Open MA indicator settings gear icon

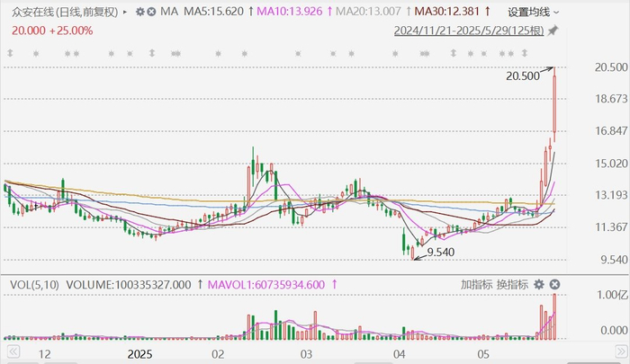[140, 12]
